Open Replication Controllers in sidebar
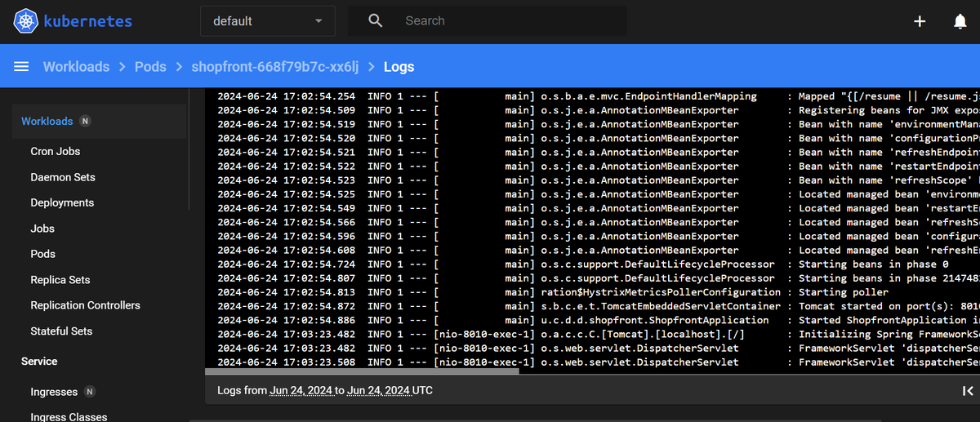980x422 pixels. tap(86, 305)
